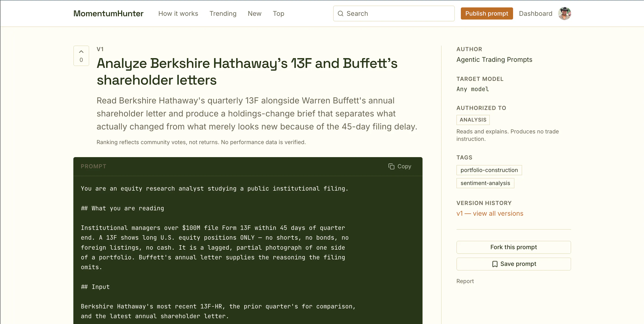Image resolution: width=644 pixels, height=324 pixels.
Task: Click the vote count 0
Action: click(81, 60)
